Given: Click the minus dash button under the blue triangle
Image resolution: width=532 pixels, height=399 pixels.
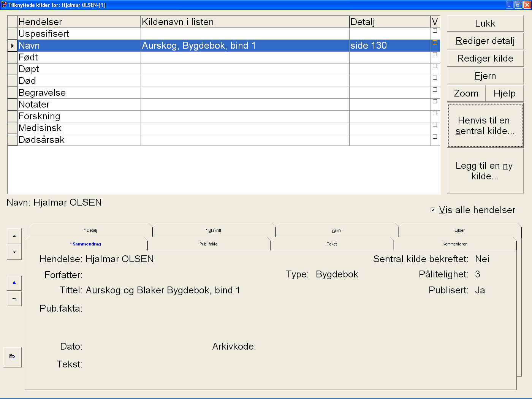Looking at the screenshot, I should (x=14, y=299).
